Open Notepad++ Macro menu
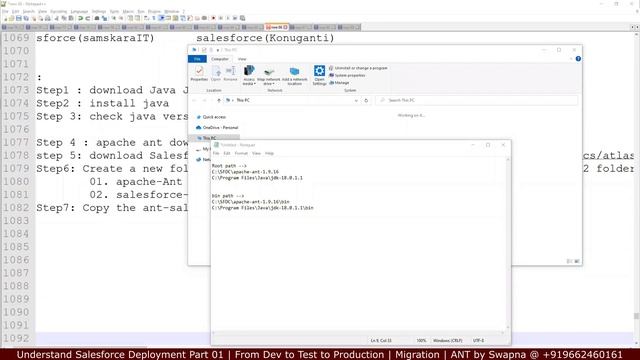 [128, 11]
